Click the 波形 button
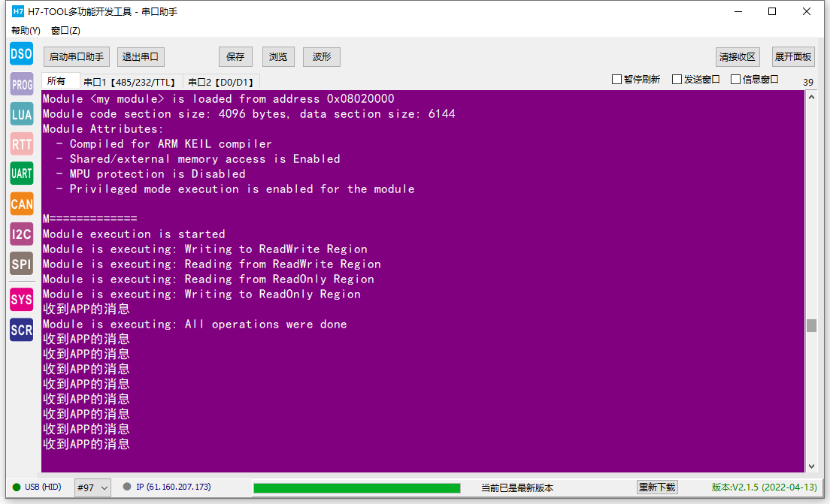 [x=322, y=56]
